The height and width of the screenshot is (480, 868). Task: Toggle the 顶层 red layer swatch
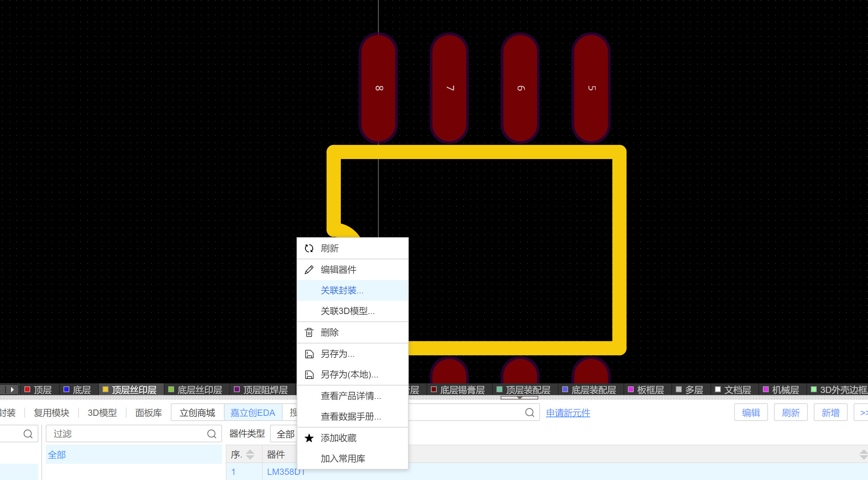(27, 390)
